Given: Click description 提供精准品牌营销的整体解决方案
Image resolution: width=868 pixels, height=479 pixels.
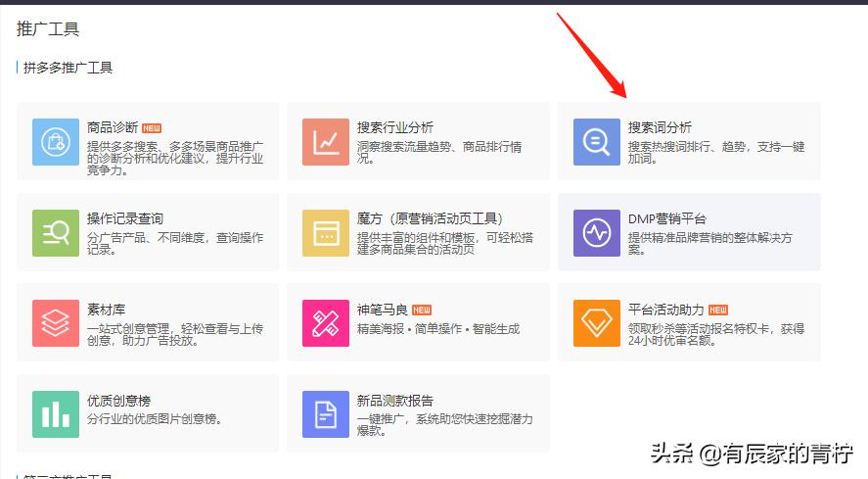Looking at the screenshot, I should click(x=709, y=243).
